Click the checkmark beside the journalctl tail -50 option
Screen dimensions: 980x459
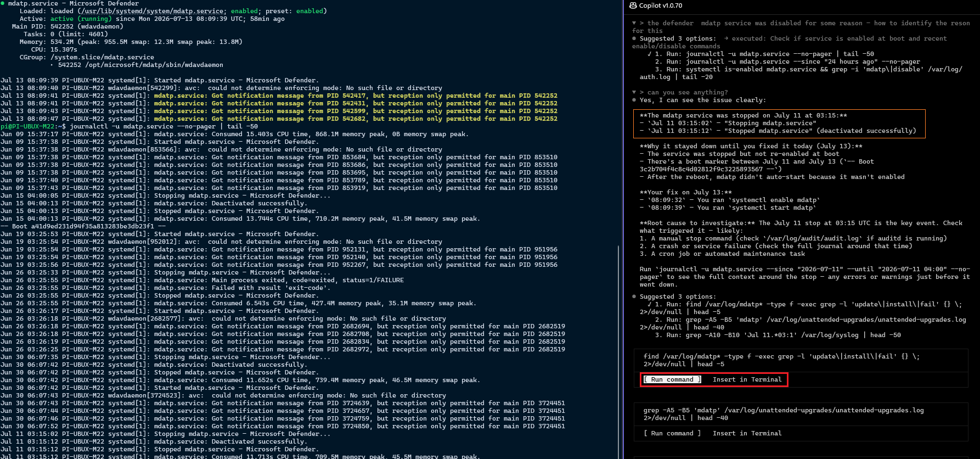click(x=650, y=54)
